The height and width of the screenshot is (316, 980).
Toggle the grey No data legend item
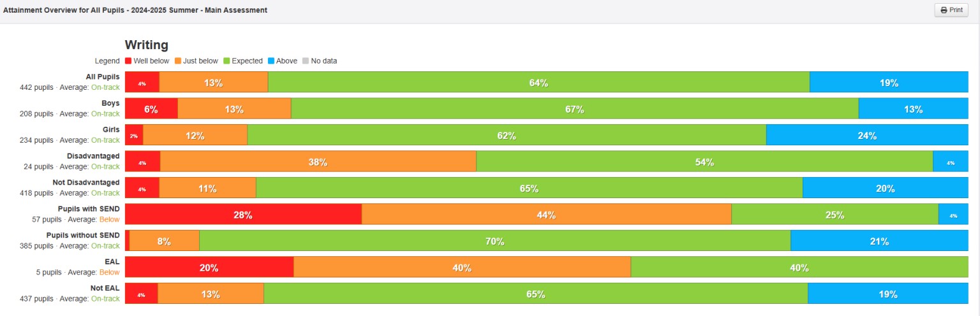click(x=306, y=61)
